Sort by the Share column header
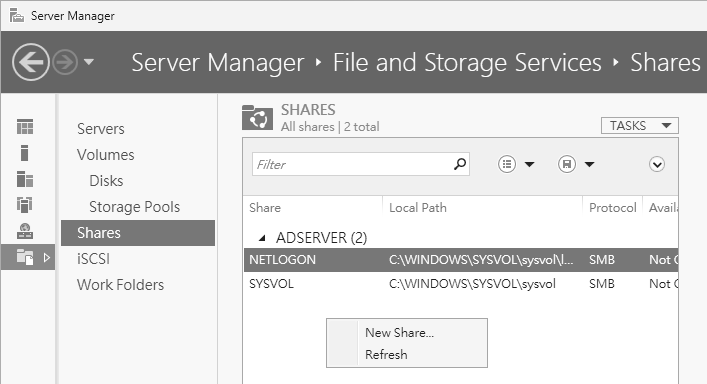The width and height of the screenshot is (707, 384). [x=265, y=208]
